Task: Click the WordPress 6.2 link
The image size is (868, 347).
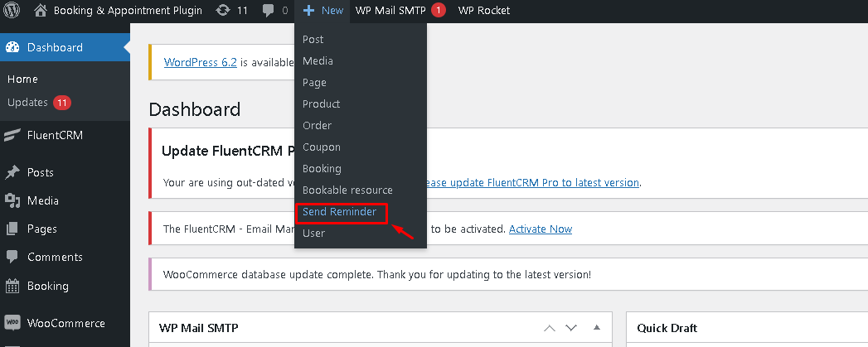Action: [201, 62]
